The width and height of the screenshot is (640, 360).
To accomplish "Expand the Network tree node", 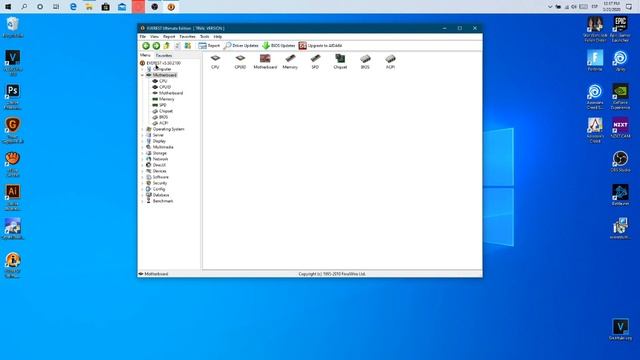I will click(x=142, y=159).
